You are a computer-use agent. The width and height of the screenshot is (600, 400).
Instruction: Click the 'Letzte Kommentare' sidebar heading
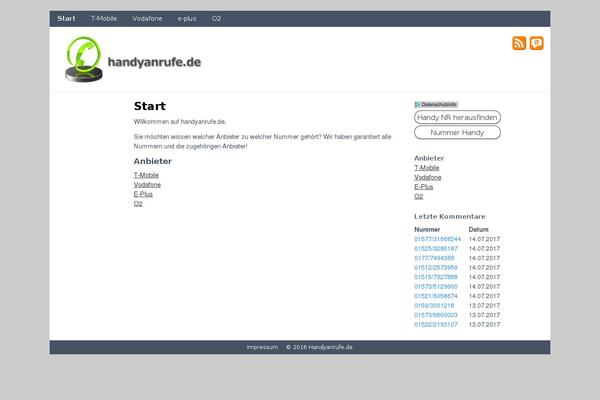(450, 216)
